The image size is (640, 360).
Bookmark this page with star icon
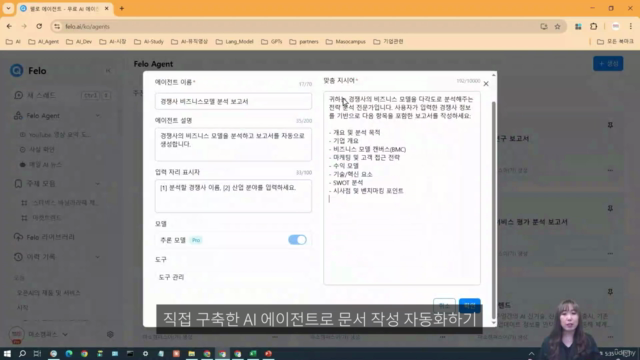click(557, 27)
